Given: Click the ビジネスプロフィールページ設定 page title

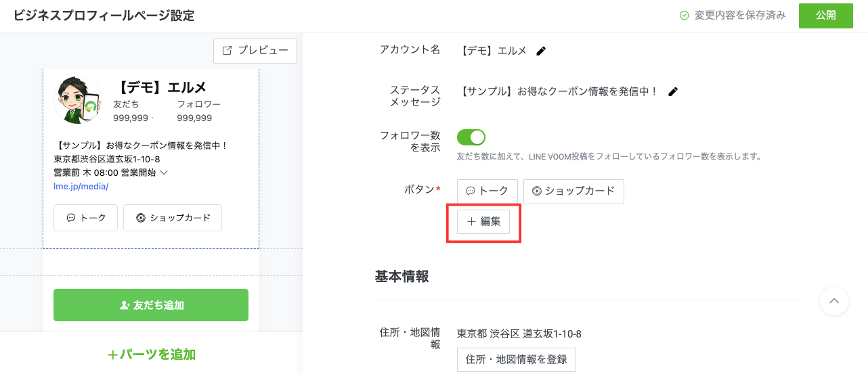Looking at the screenshot, I should pos(104,16).
